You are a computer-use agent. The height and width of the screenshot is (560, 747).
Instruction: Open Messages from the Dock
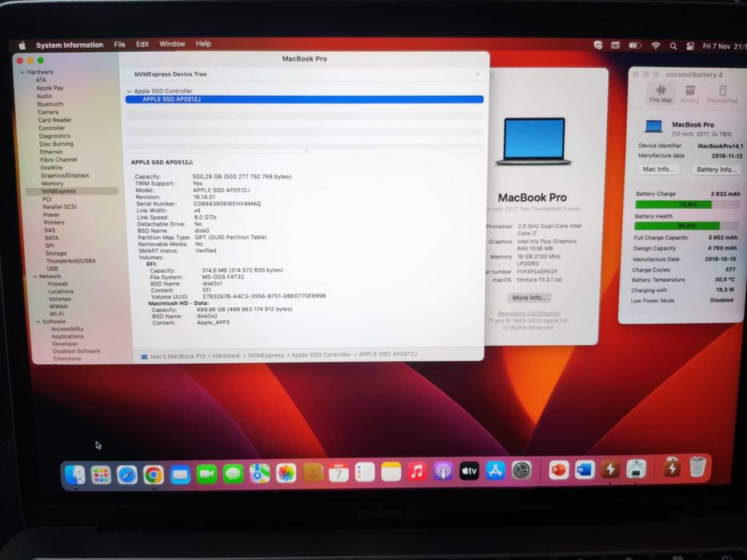[x=233, y=474]
